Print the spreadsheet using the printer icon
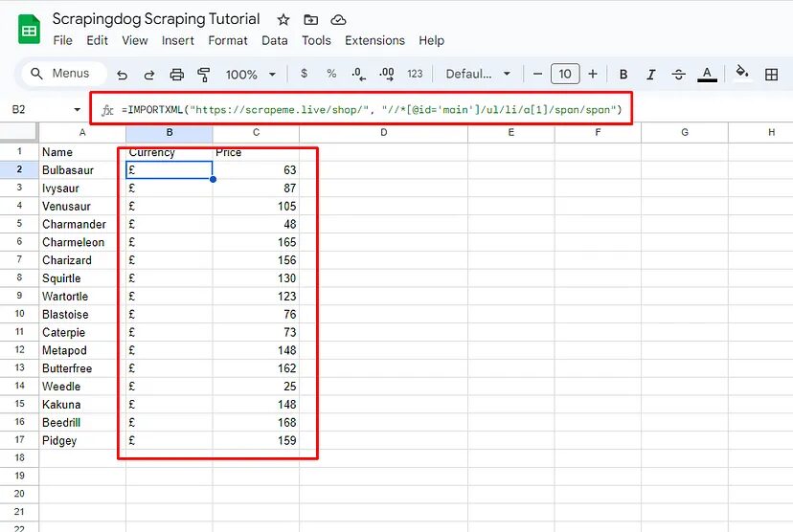793x532 pixels. point(176,75)
